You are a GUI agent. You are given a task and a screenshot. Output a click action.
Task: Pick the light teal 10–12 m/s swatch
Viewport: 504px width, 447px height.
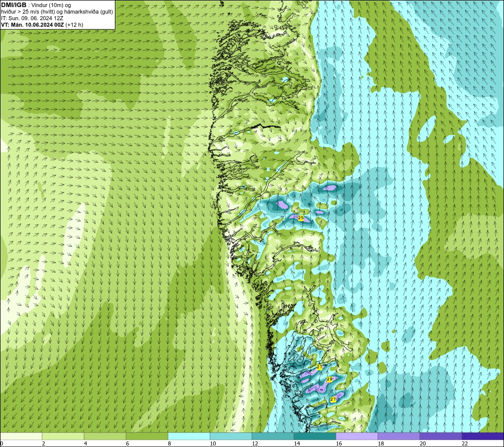231,436
